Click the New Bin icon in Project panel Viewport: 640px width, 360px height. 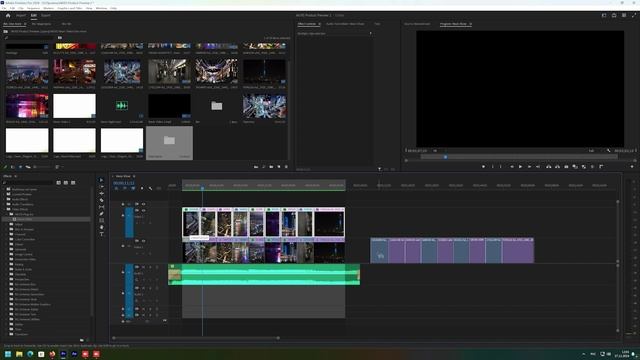271,167
